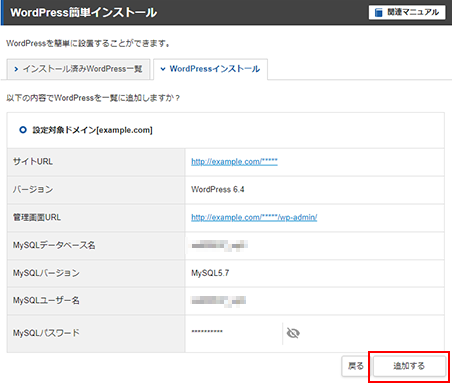
Task: Click the 関連マニュアル book icon
Action: coord(378,12)
